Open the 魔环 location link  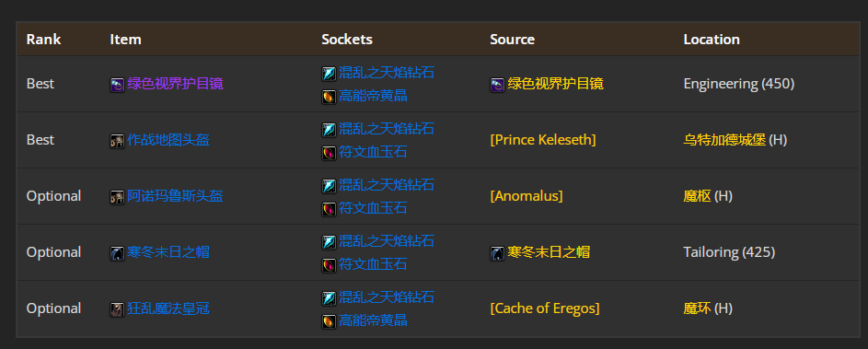click(698, 308)
